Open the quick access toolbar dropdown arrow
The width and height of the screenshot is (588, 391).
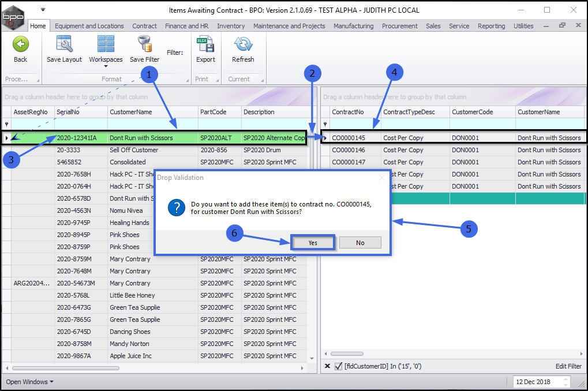(43, 9)
